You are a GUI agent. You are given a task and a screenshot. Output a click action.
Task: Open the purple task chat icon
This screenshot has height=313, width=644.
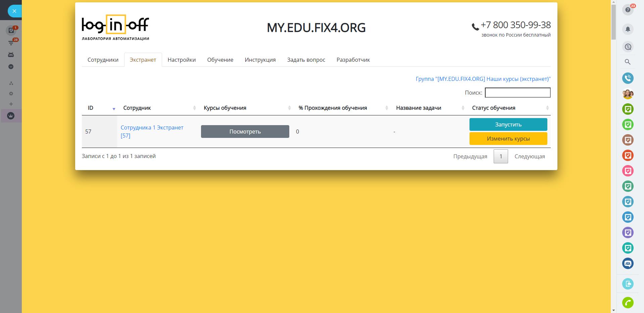[x=628, y=232]
